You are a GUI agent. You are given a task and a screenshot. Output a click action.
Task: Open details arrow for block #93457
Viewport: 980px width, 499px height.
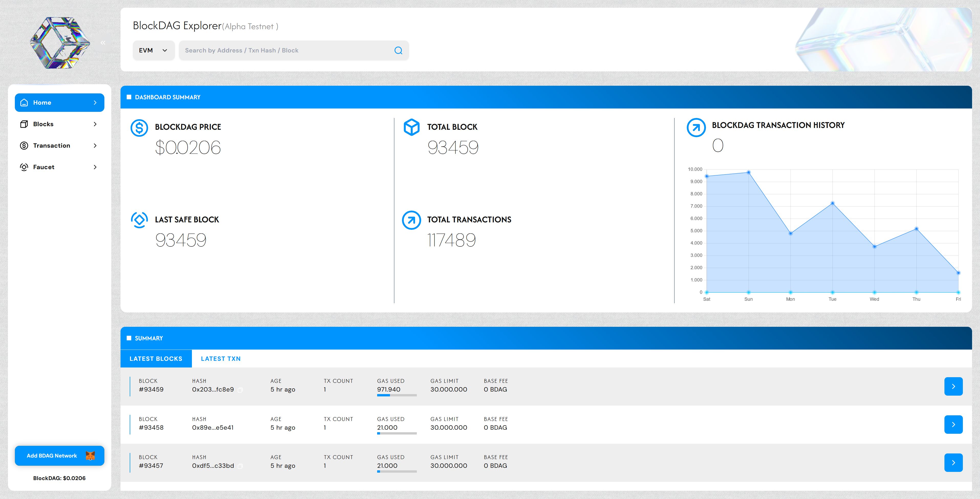click(953, 462)
